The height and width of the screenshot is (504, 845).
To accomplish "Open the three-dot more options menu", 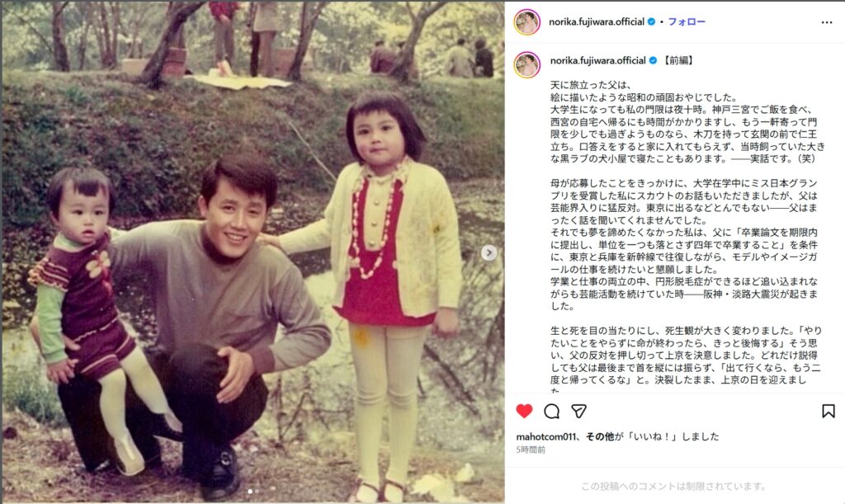I will pyautogui.click(x=827, y=22).
